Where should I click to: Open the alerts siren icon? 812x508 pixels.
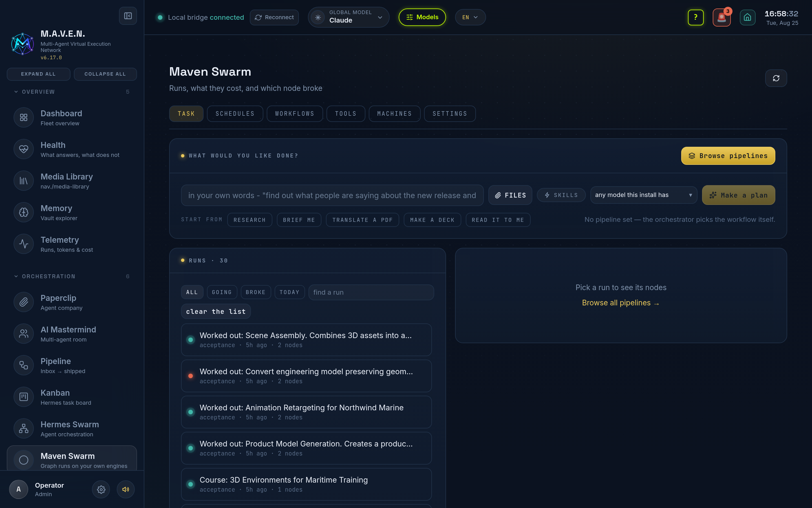[x=721, y=17]
